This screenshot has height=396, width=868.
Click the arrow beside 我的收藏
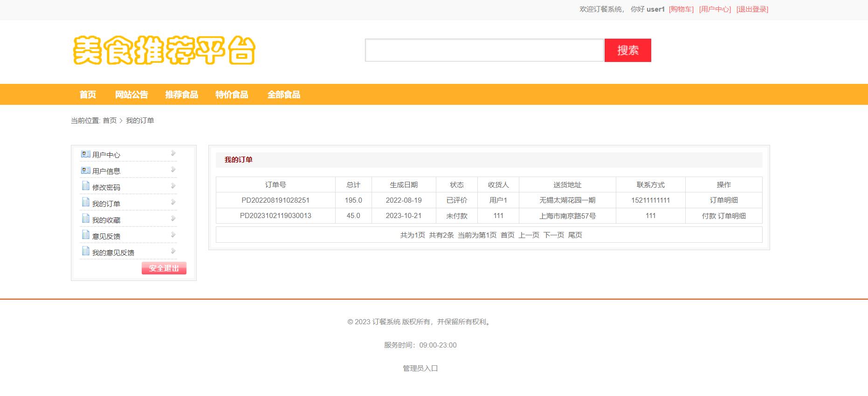173,218
